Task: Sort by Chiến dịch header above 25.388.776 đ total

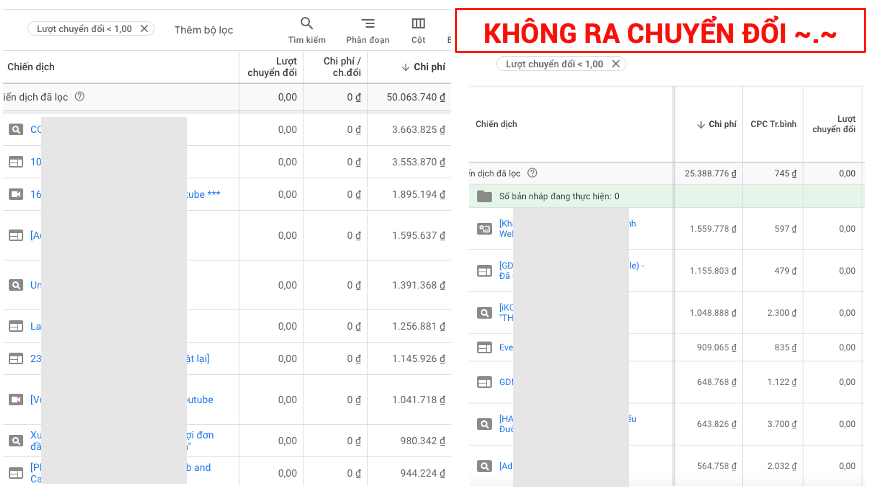Action: click(496, 124)
